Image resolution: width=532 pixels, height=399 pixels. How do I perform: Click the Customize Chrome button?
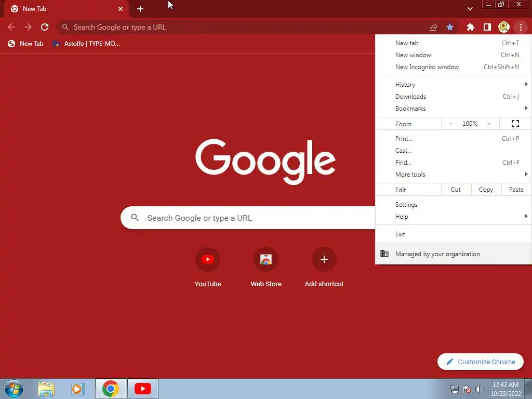click(x=481, y=362)
